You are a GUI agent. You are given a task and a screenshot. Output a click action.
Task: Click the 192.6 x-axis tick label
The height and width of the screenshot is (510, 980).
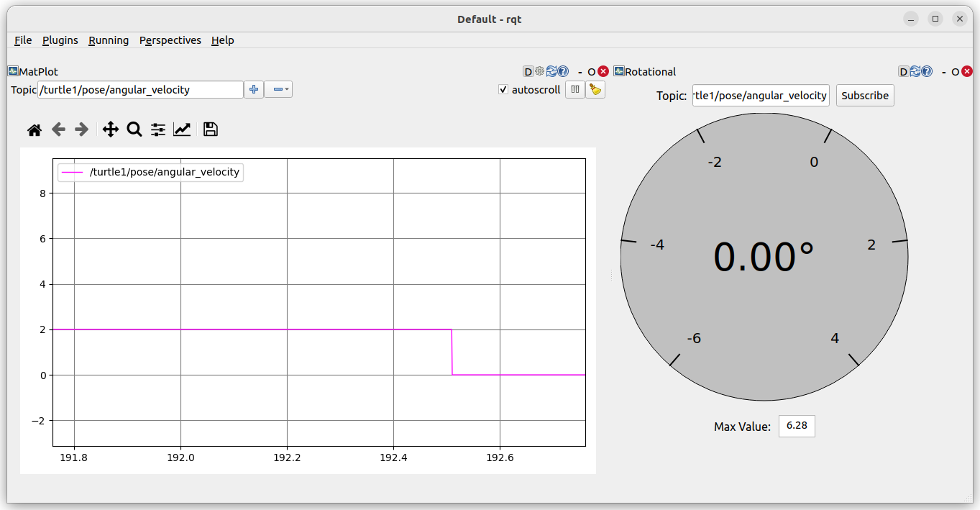(x=500, y=458)
